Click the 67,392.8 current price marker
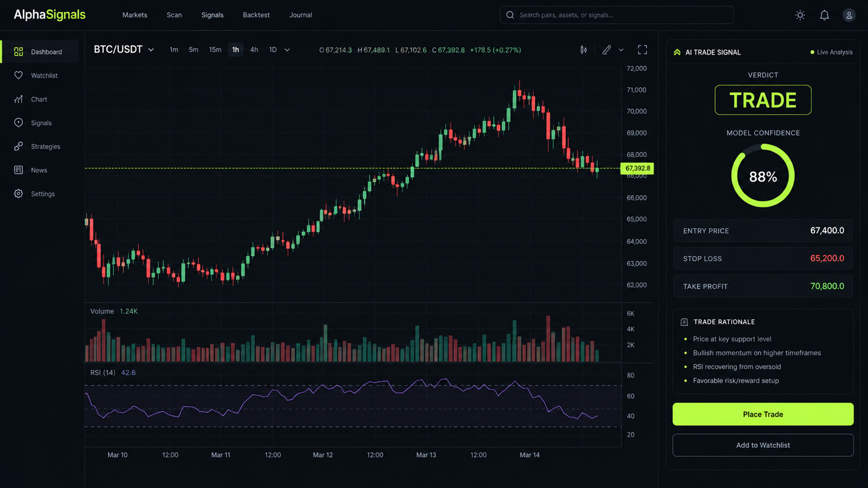Image resolution: width=868 pixels, height=488 pixels. click(x=637, y=168)
